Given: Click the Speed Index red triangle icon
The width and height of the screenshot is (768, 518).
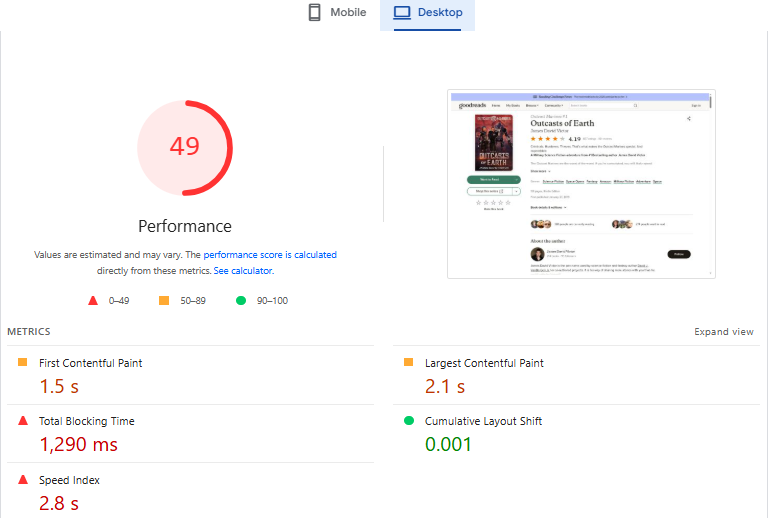Looking at the screenshot, I should tap(23, 479).
